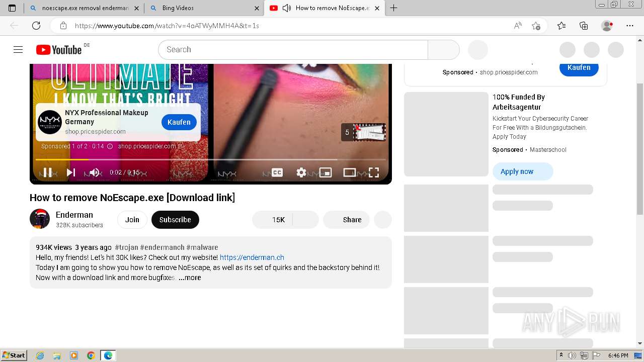Like the video showing 15K
The width and height of the screenshot is (644, 362).
click(x=272, y=220)
